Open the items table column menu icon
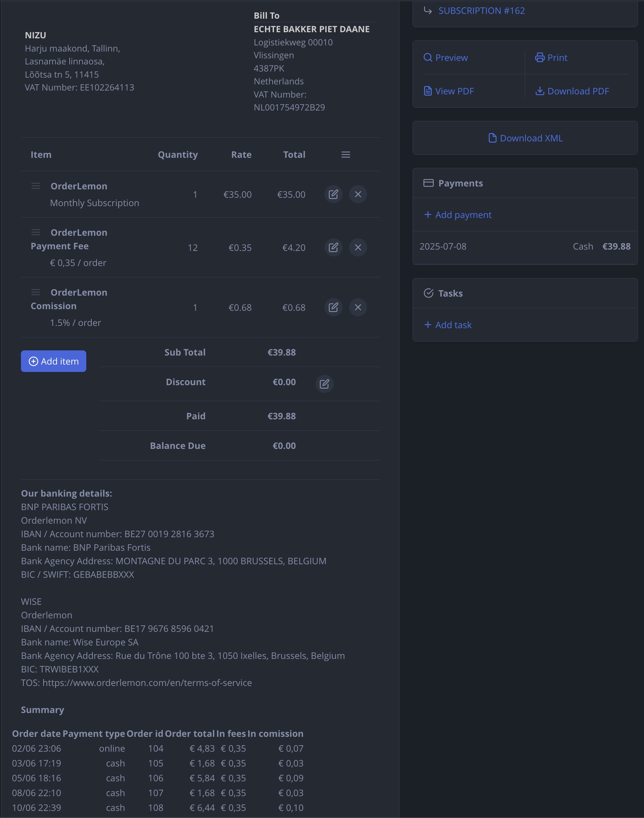Viewport: 644px width, 818px height. coord(346,155)
